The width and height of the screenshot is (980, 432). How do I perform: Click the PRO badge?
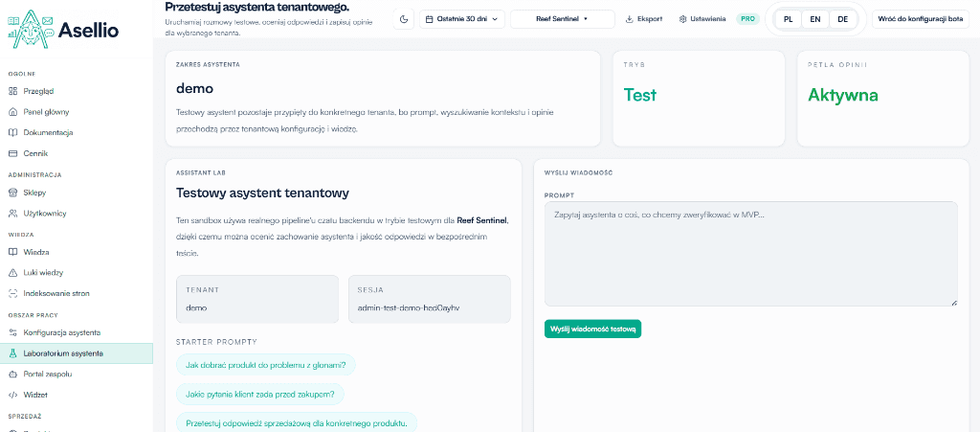[747, 19]
